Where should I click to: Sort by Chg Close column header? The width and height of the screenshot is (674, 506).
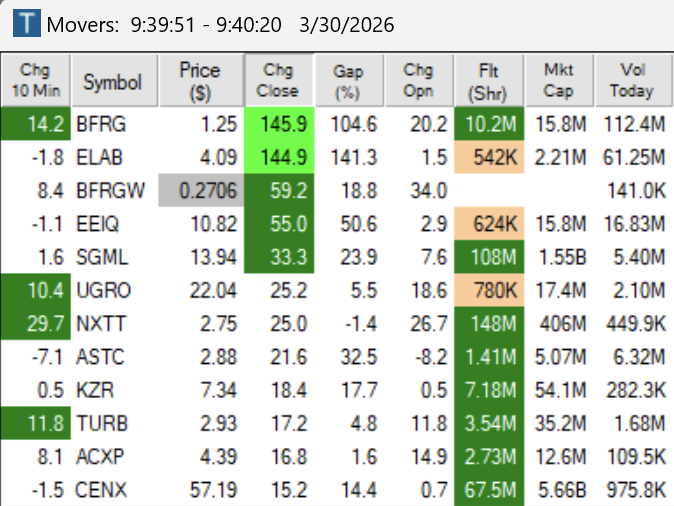tap(279, 80)
